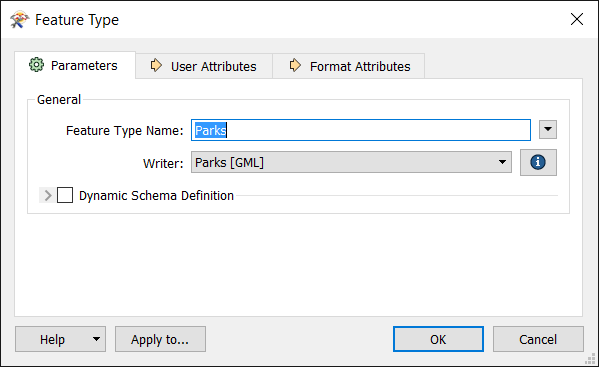
Task: Open the Feature Type Name dropdown arrow
Action: coord(548,129)
